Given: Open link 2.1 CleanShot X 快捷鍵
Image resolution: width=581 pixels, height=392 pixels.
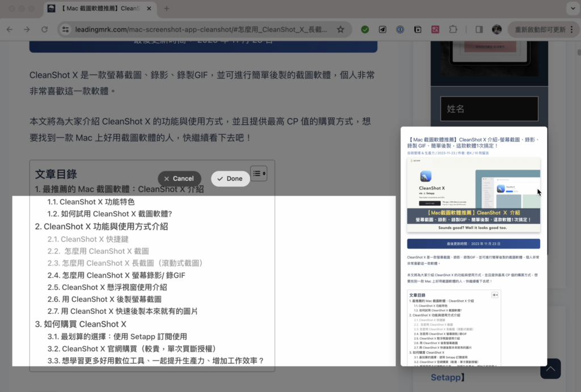Looking at the screenshot, I should tap(88, 239).
